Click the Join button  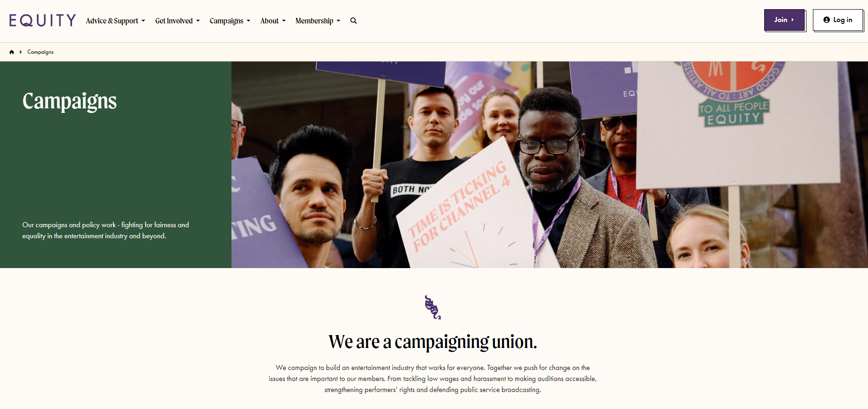click(x=784, y=20)
